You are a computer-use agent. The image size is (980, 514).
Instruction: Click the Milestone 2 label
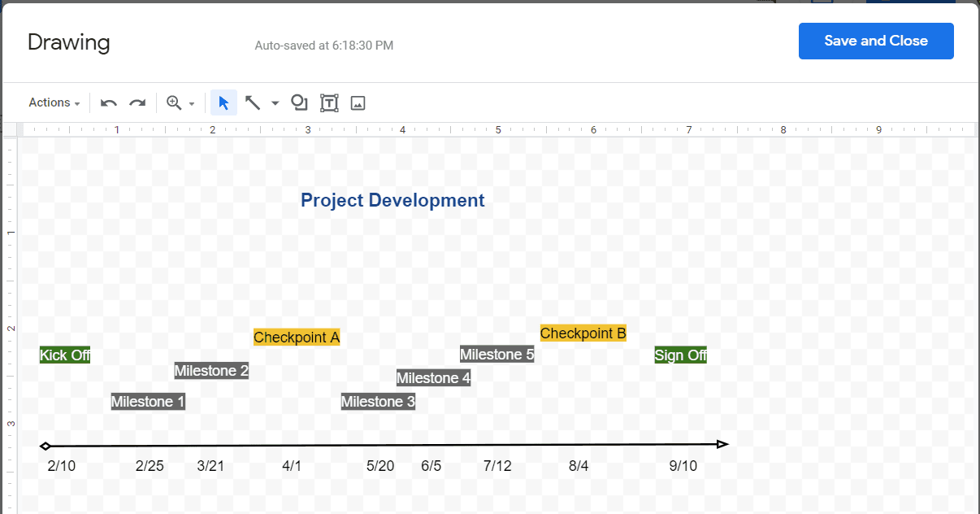click(211, 370)
